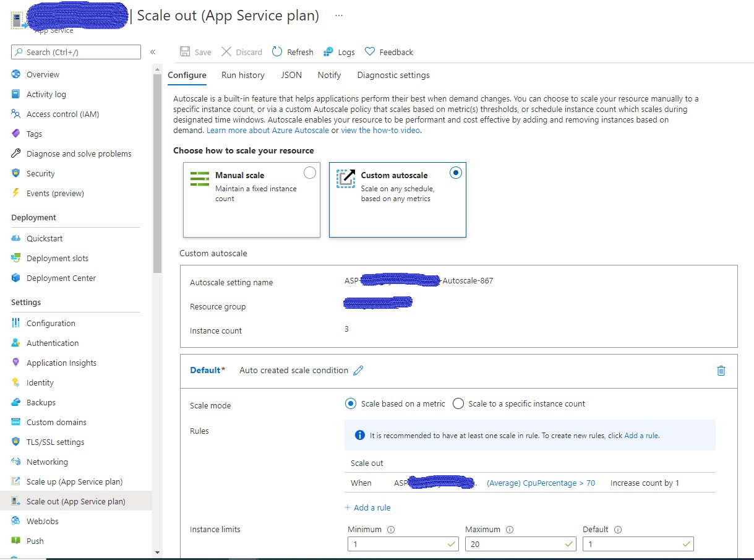
Task: Click the Configuration bars icon
Action: point(16,323)
